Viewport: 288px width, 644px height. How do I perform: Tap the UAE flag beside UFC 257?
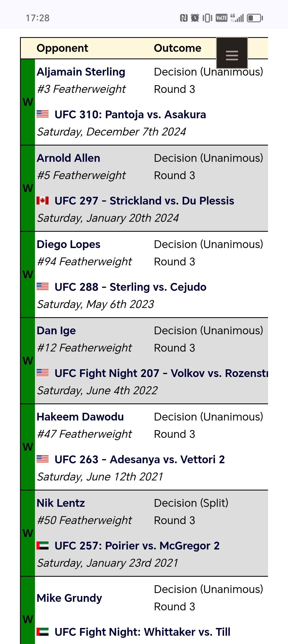(x=43, y=545)
